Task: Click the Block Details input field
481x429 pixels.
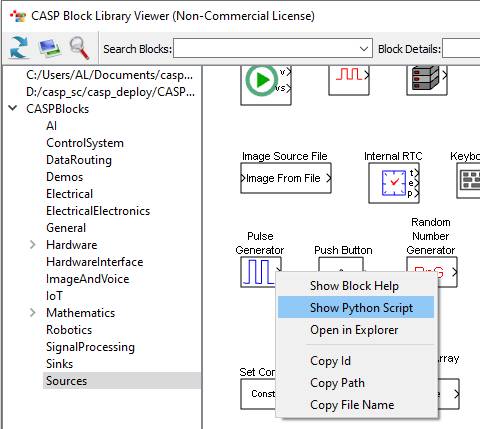Action: point(461,49)
